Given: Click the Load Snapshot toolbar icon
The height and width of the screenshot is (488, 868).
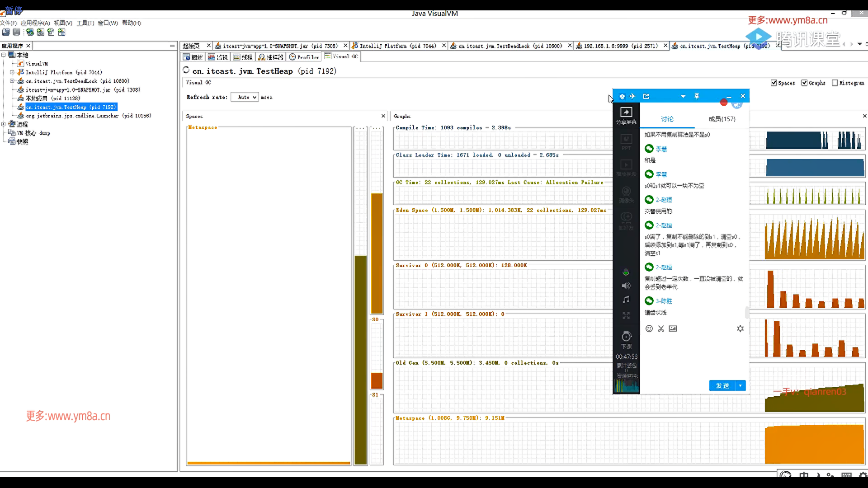Looking at the screenshot, I should (6, 32).
